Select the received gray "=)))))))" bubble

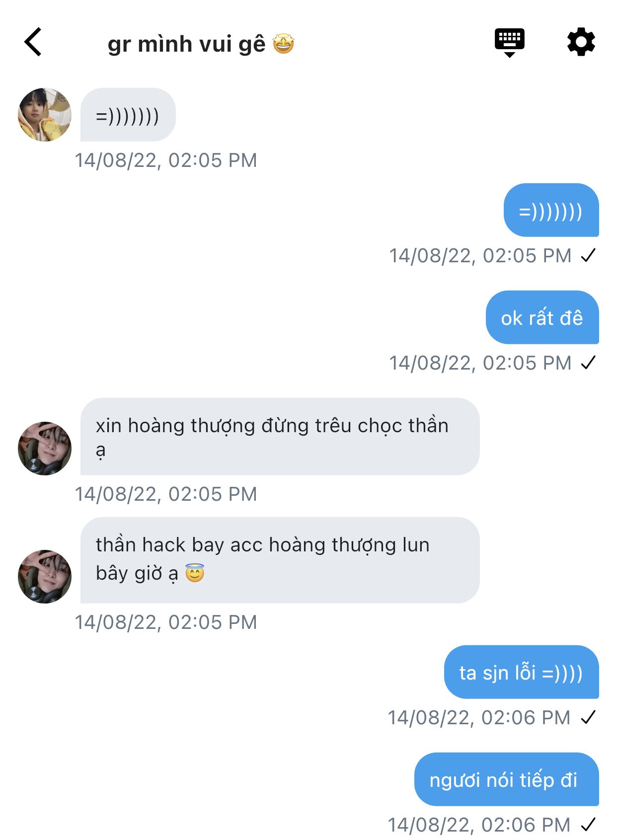click(x=128, y=115)
